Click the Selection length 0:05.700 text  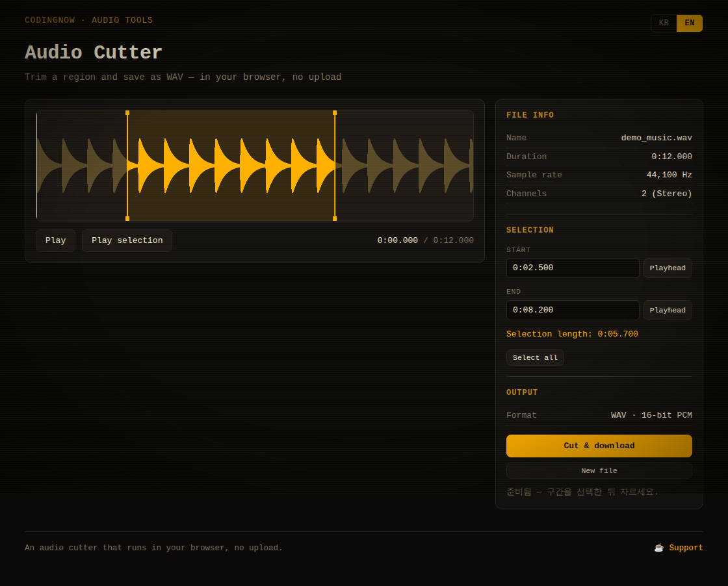coord(572,334)
